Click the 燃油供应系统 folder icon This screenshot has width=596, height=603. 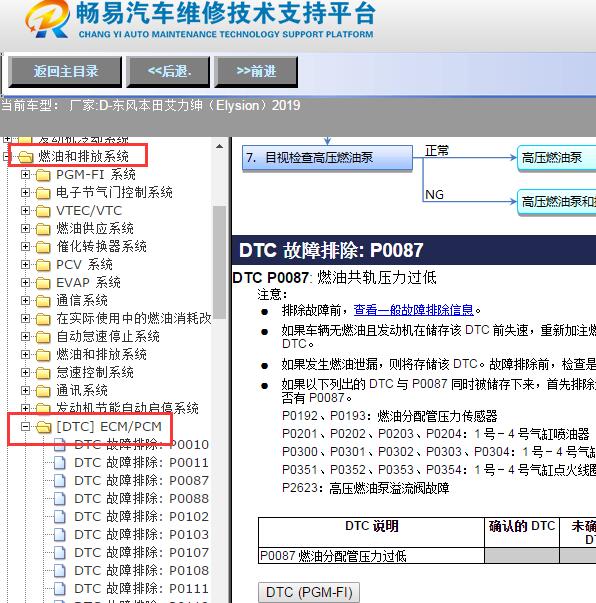pyautogui.click(x=43, y=229)
